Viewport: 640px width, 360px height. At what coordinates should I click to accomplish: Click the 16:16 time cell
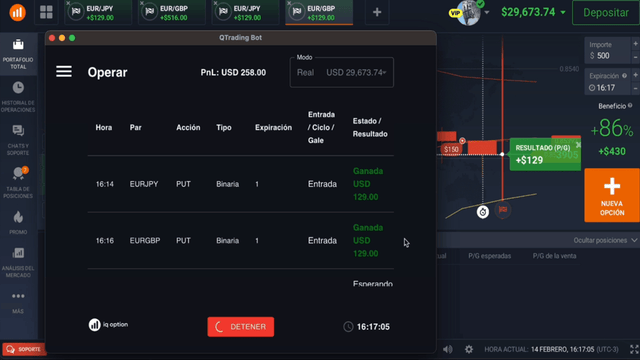[104, 241]
